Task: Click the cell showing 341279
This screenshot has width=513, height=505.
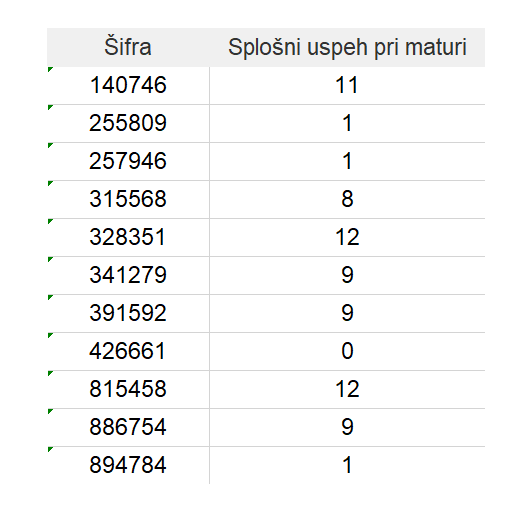Action: [128, 275]
